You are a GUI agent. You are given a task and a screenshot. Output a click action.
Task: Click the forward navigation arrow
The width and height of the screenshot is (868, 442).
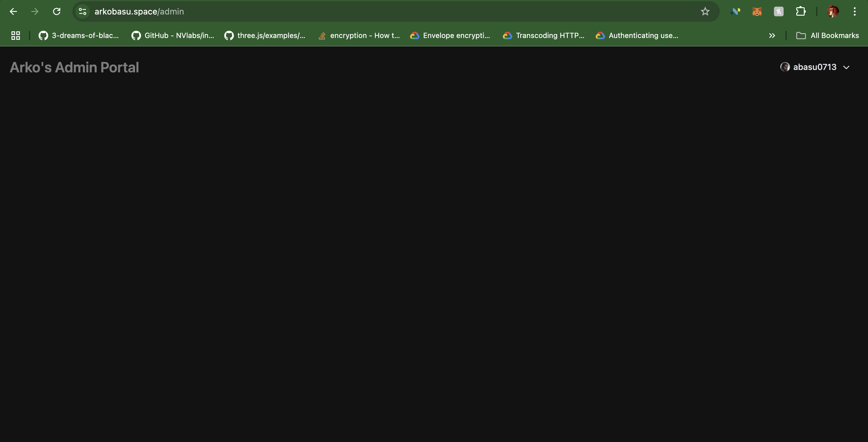[35, 11]
